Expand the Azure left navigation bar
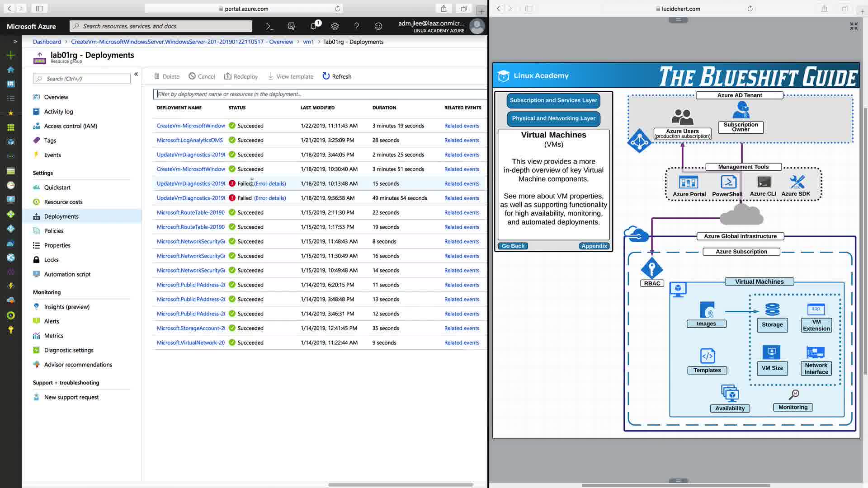The height and width of the screenshot is (488, 868). point(15,42)
